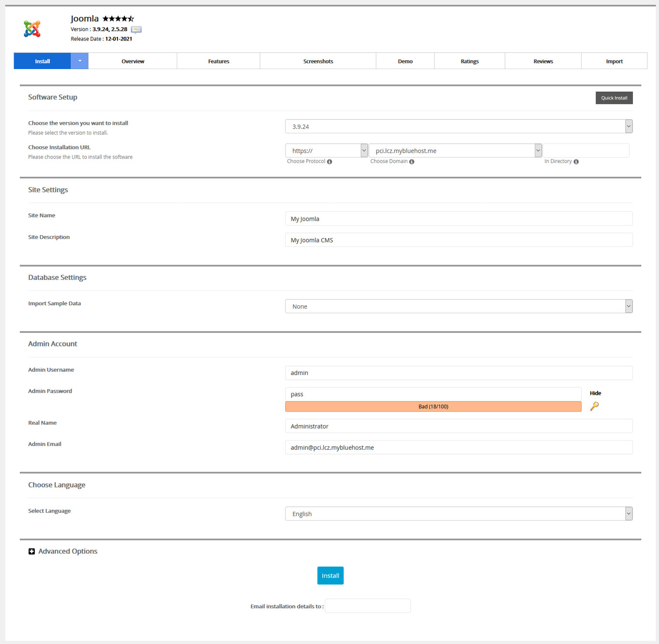Open Import Sample Data dropdown
Screen dimensions: 659x644
coord(458,306)
